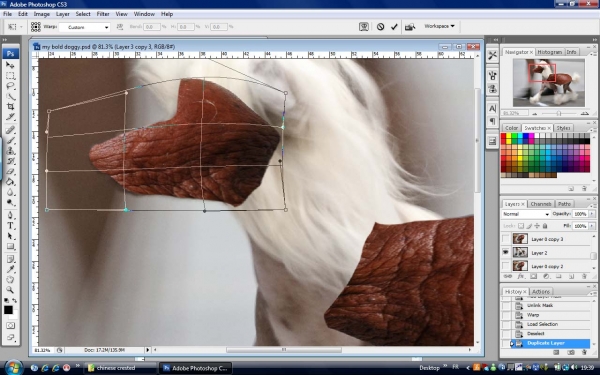Click the chinese crested taskbar button
This screenshot has width=600, height=375.
[120, 368]
